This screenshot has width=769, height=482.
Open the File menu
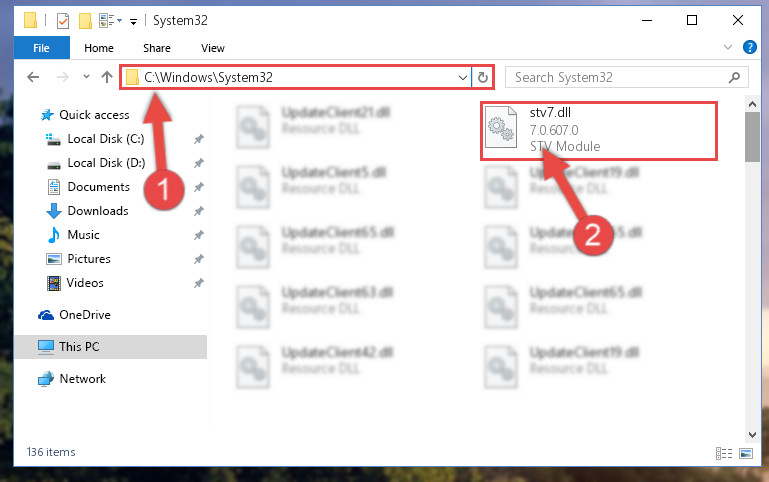point(42,48)
